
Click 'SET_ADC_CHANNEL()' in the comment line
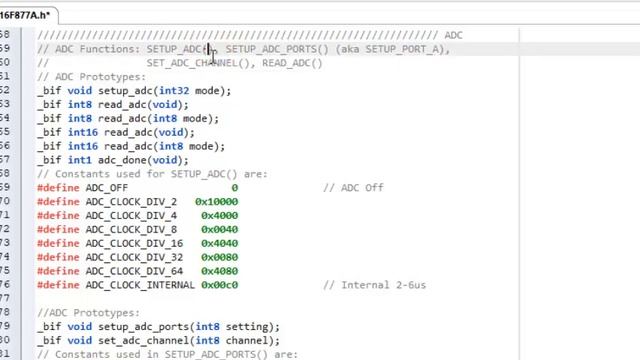coord(198,63)
